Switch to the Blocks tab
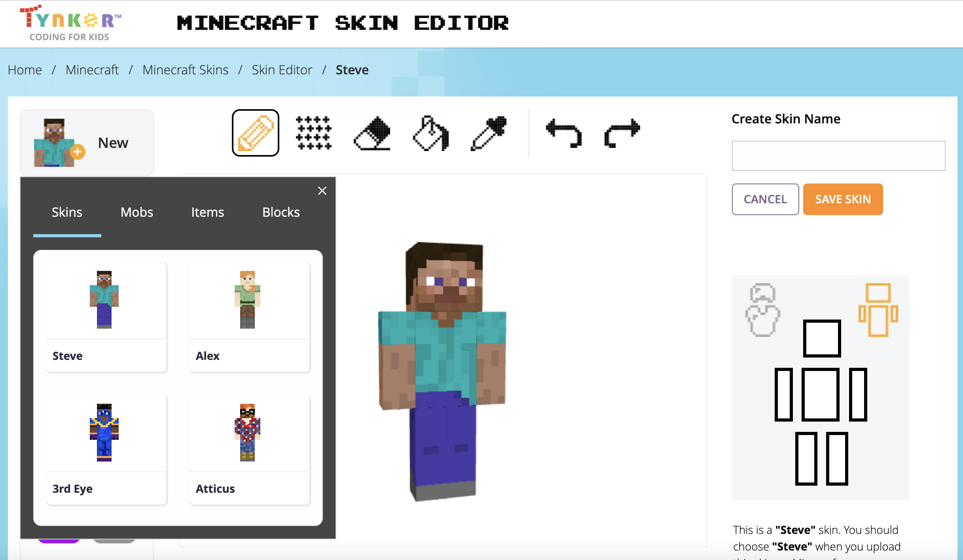 pos(281,212)
